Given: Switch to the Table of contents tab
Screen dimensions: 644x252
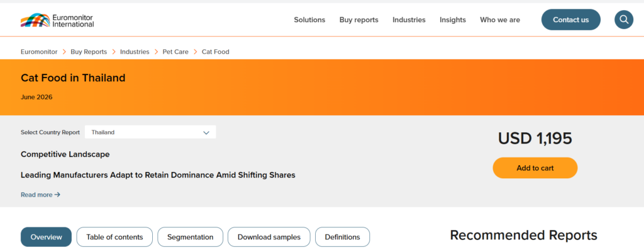Looking at the screenshot, I should (114, 237).
